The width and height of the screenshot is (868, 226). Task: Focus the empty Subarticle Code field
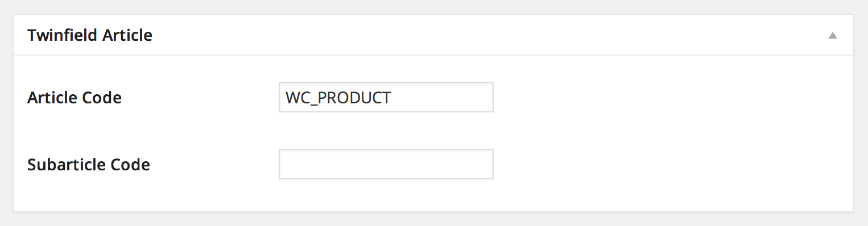tap(386, 164)
